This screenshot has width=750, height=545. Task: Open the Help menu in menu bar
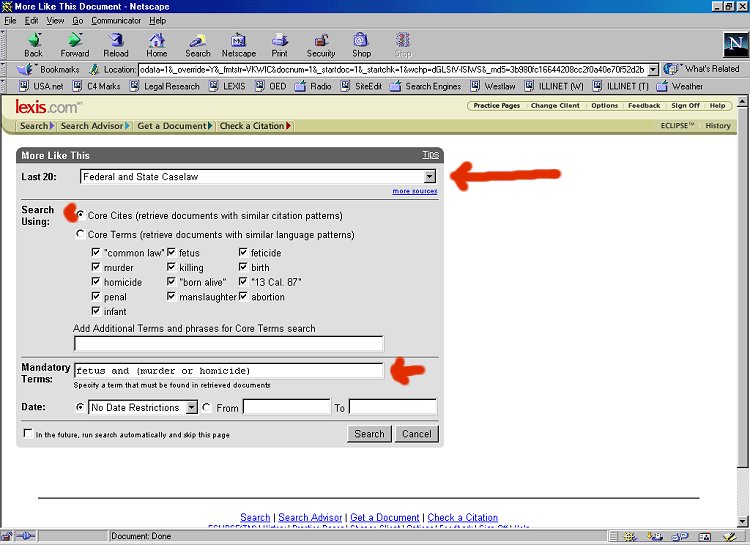(x=157, y=21)
